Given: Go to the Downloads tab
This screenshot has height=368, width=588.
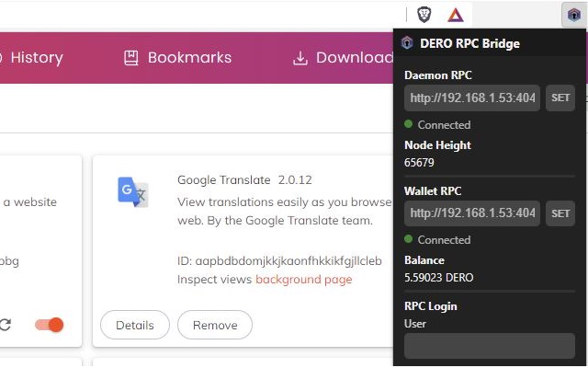Looking at the screenshot, I should point(354,58).
